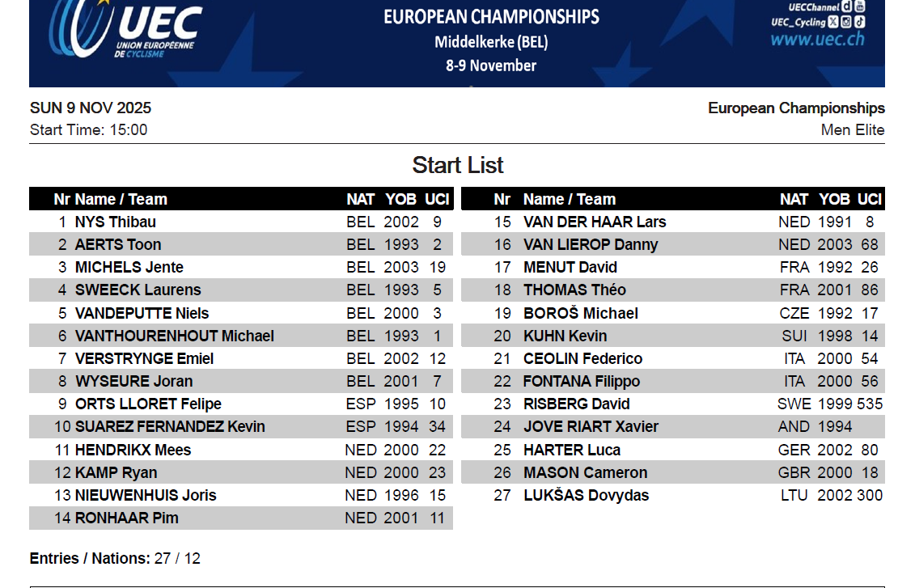This screenshot has width=915, height=588.
Task: Click the Start List heading
Action: pyautogui.click(x=458, y=165)
